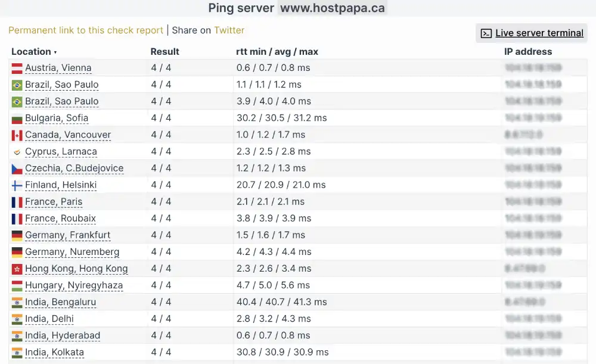This screenshot has height=364, width=596.
Task: Click the rtt min / avg / max header
Action: (x=278, y=51)
